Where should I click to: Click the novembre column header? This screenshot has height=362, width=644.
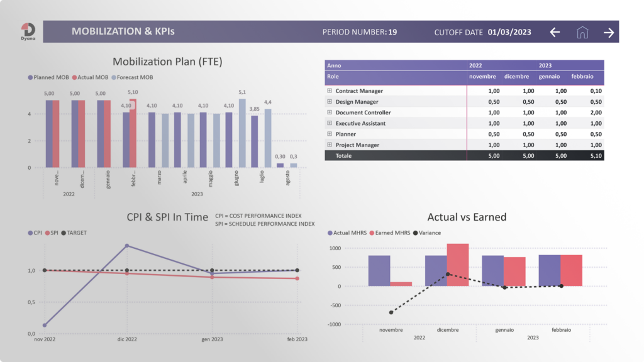point(482,76)
